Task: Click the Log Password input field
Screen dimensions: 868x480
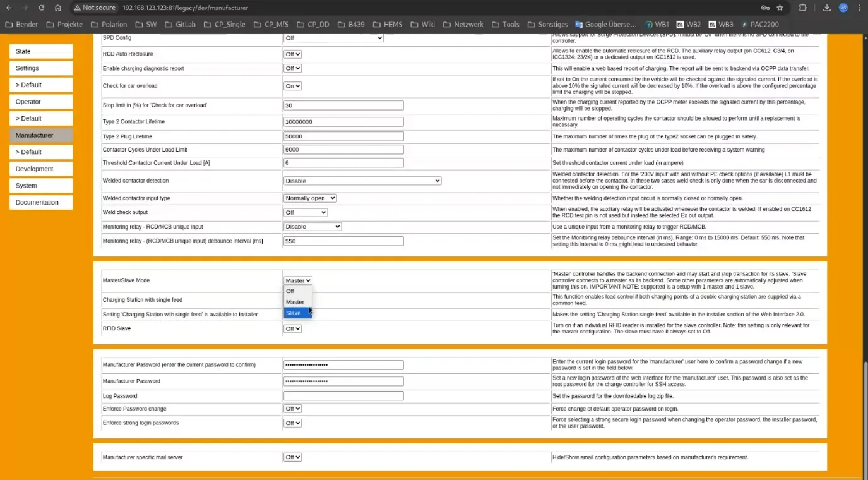Action: [343, 396]
